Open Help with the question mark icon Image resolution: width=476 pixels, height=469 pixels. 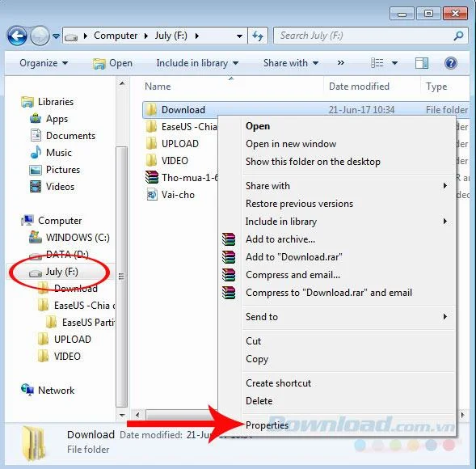[x=451, y=63]
